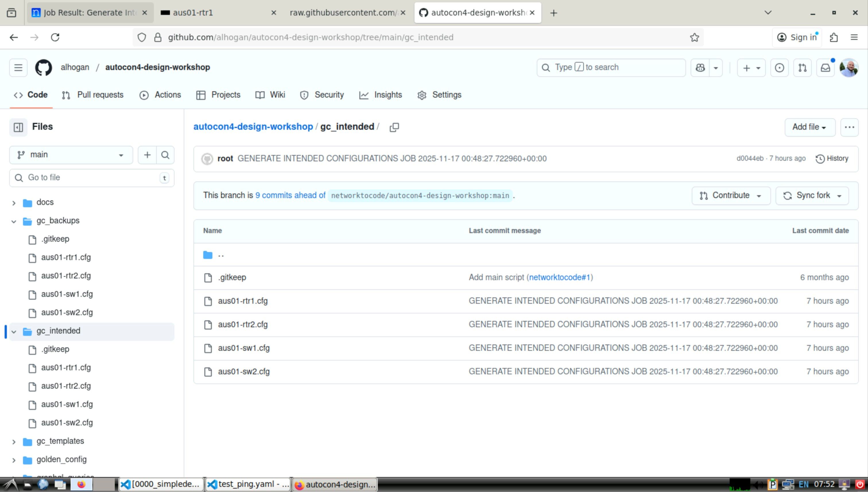Collapse the Files side panel
The height and width of the screenshot is (492, 868).
point(18,127)
